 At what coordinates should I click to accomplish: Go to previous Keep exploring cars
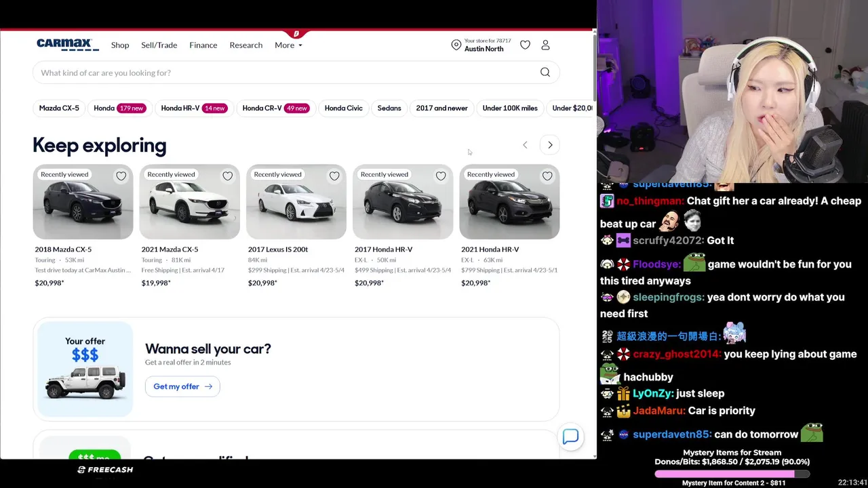coord(525,145)
